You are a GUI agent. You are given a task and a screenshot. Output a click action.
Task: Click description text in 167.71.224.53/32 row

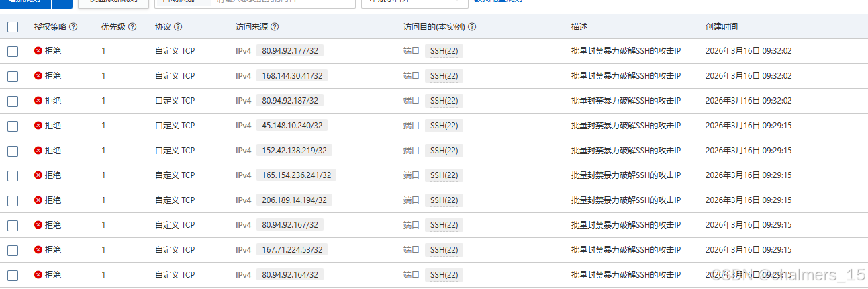626,250
